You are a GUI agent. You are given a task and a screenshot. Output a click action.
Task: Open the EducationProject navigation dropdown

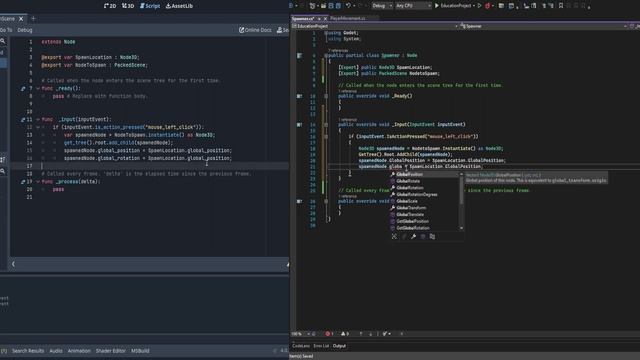point(375,26)
